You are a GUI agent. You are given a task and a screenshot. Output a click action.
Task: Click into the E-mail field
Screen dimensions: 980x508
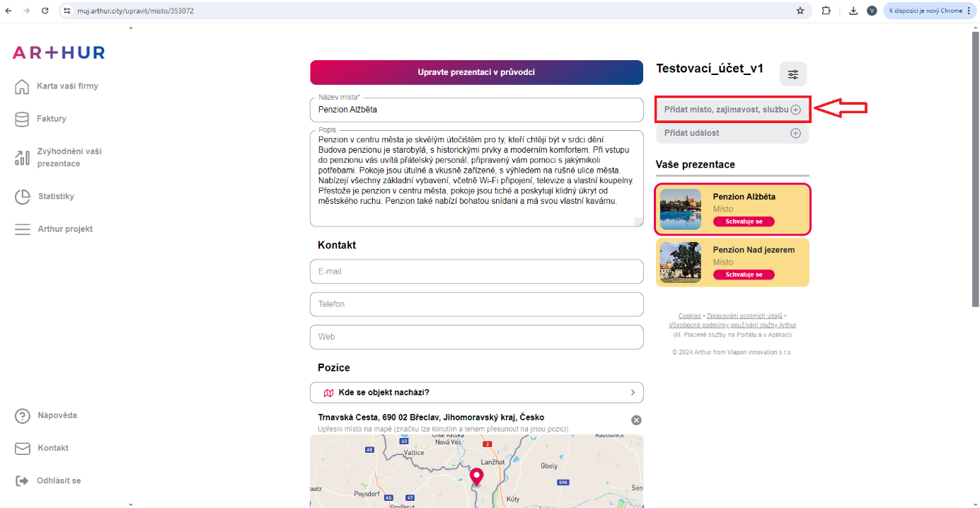pos(476,272)
